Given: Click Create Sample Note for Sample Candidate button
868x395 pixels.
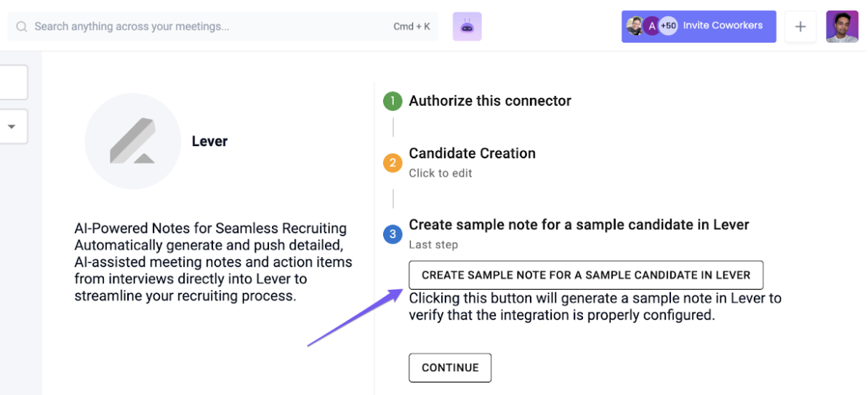Looking at the screenshot, I should (x=586, y=275).
